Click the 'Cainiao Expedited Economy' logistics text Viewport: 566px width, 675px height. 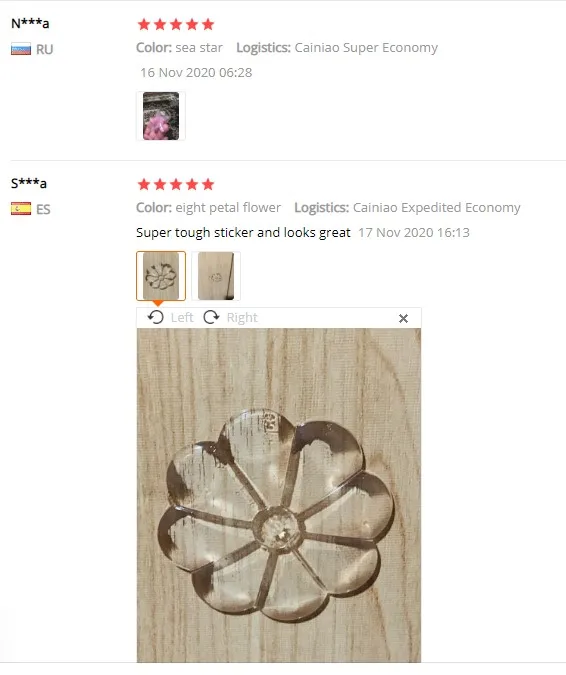click(436, 207)
